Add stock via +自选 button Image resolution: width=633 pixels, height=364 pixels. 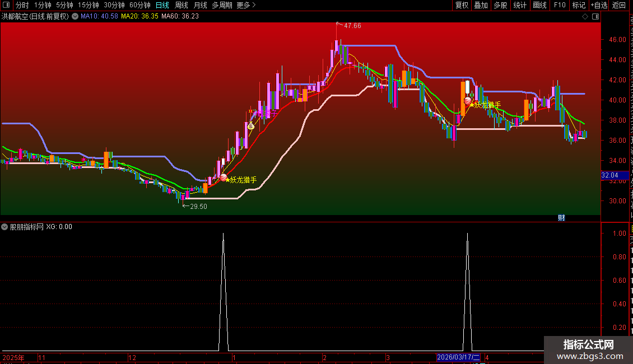tap(599, 5)
